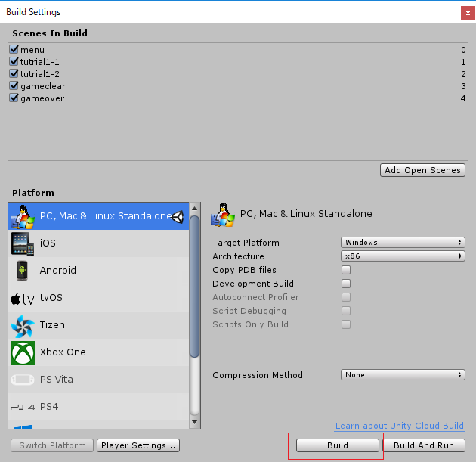Click build index 4 of gameover scene
The height and width of the screenshot is (462, 476).
point(463,98)
